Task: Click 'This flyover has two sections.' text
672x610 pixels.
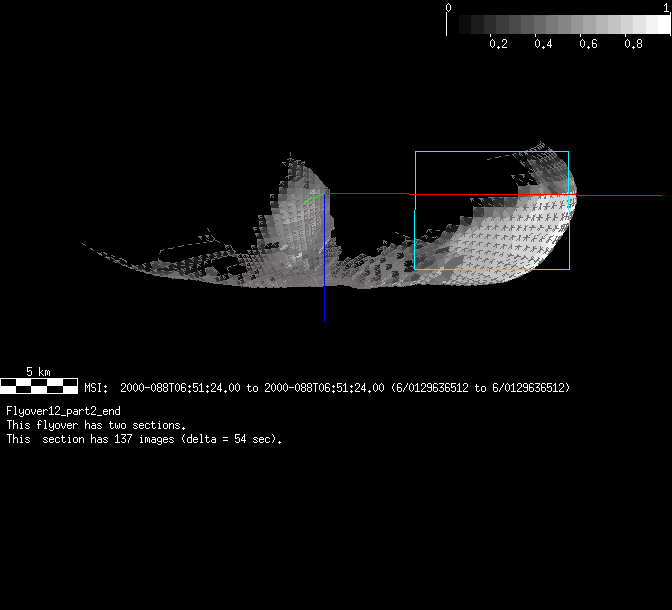Action: pyautogui.click(x=96, y=425)
